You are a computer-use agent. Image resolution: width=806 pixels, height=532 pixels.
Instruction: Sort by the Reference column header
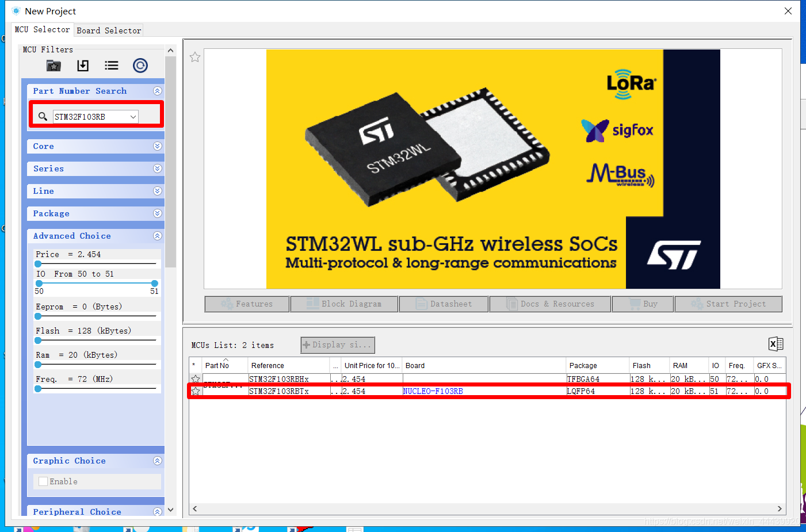tap(288, 365)
